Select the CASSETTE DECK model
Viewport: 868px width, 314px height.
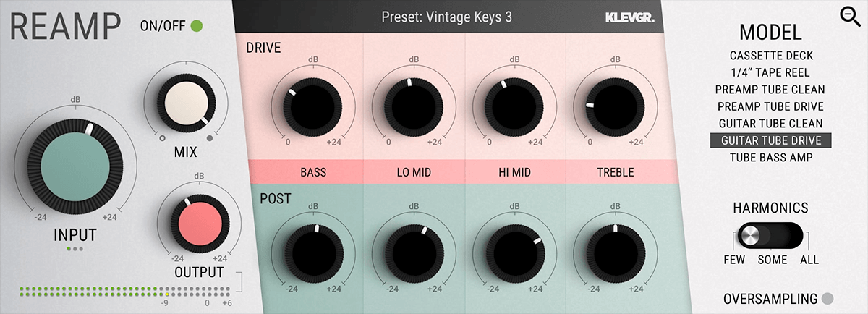click(x=771, y=55)
